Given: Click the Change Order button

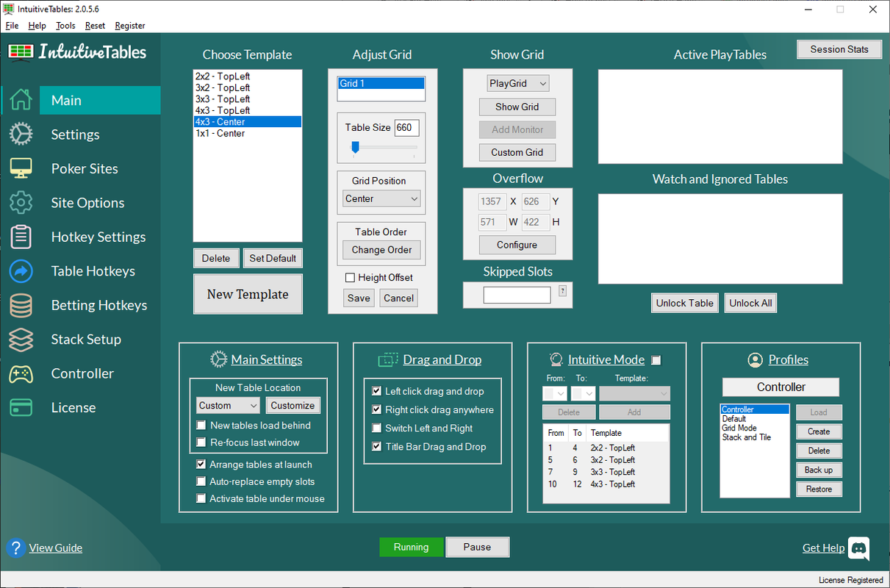Looking at the screenshot, I should point(381,250).
